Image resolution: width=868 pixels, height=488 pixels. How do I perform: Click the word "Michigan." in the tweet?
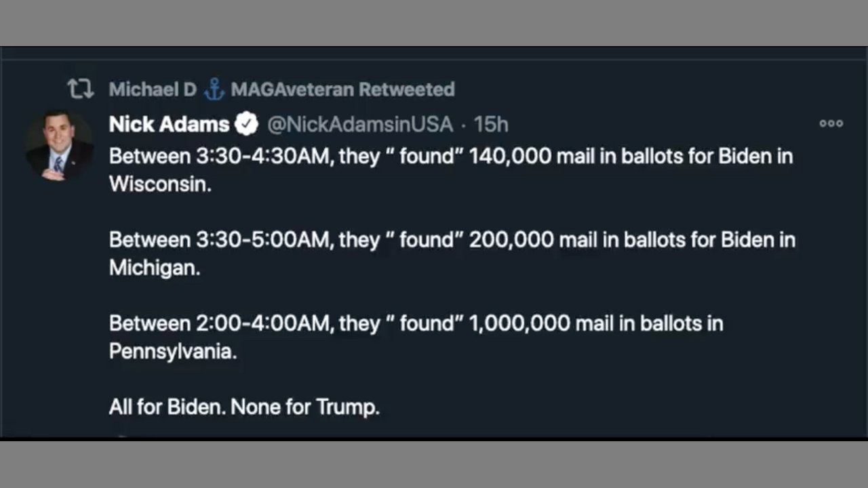point(155,268)
